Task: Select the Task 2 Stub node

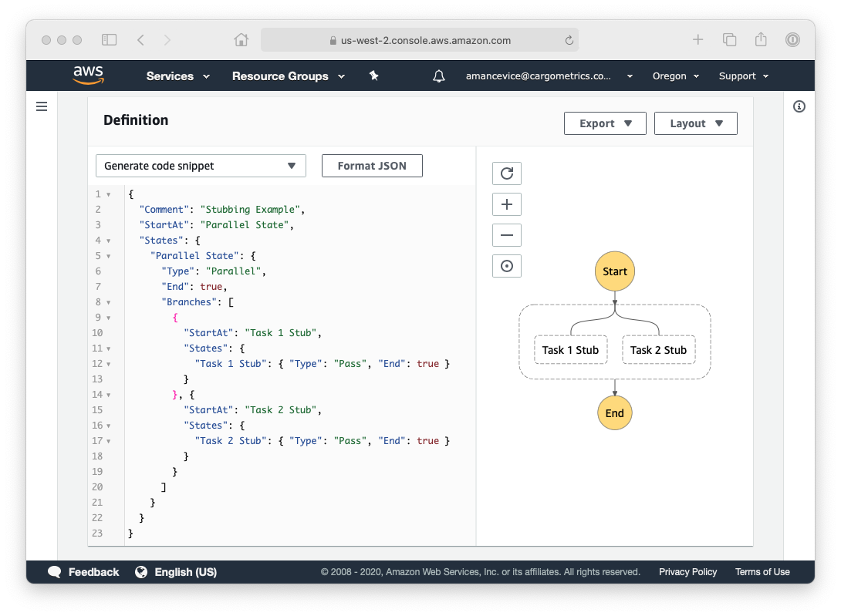Action: [x=659, y=350]
